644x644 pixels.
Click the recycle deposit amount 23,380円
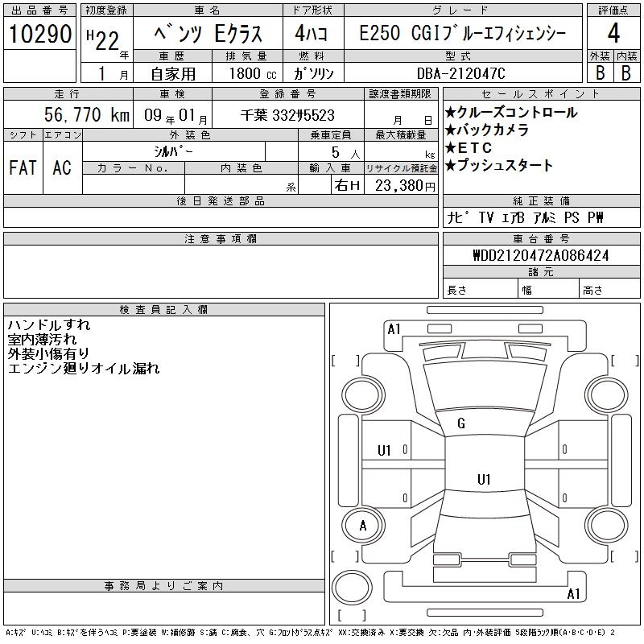(401, 186)
